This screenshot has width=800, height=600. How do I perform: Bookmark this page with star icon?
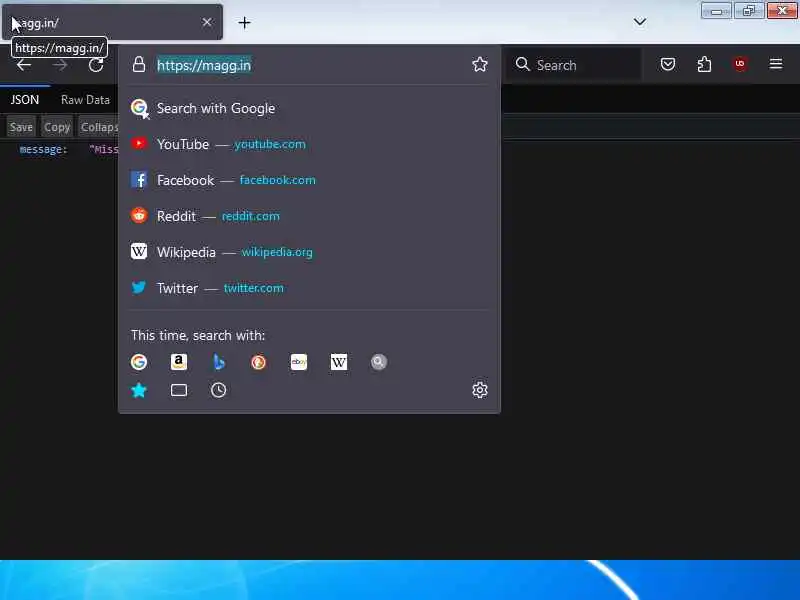480,64
